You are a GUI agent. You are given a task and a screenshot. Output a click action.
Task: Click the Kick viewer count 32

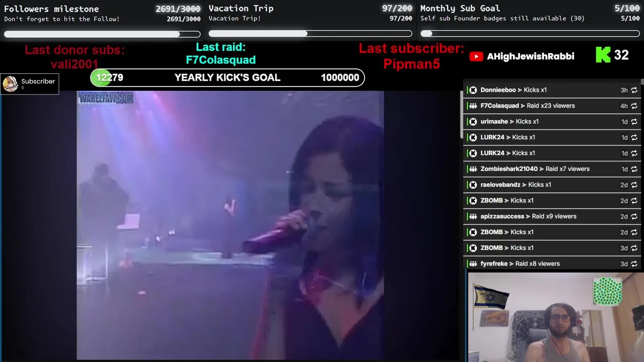click(x=621, y=55)
